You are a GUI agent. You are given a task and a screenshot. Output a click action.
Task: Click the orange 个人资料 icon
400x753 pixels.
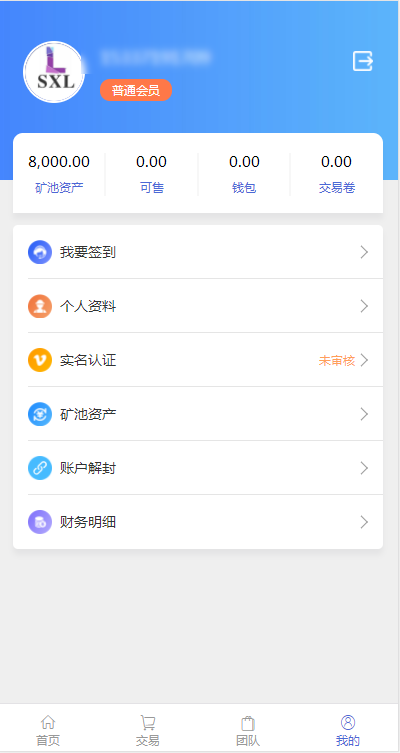[x=40, y=306]
